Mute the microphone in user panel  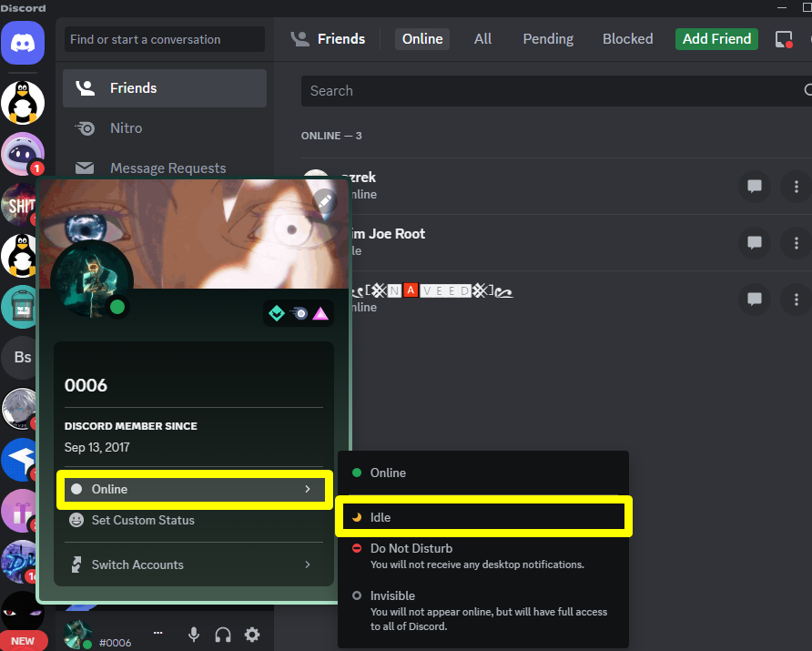click(x=194, y=635)
